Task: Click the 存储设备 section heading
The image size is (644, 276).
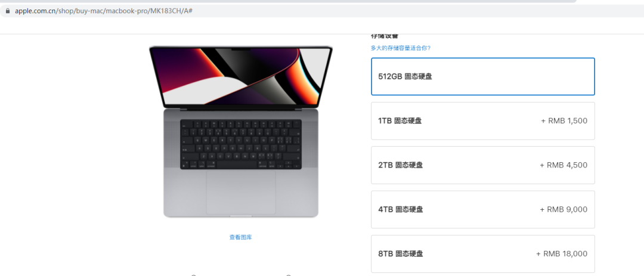Action: pyautogui.click(x=385, y=36)
